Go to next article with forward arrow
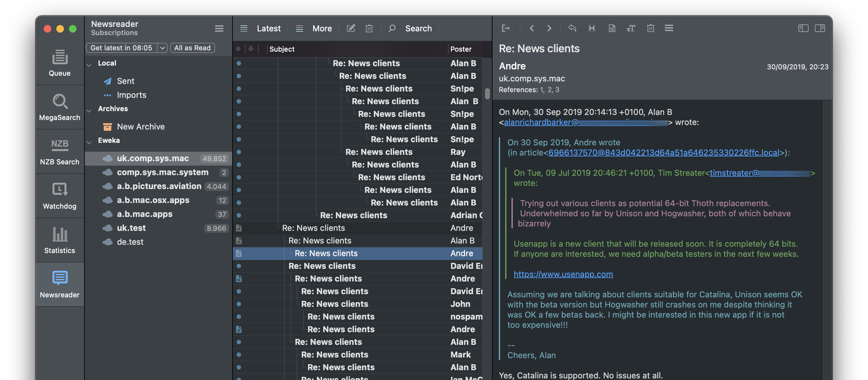868x380 pixels. click(x=549, y=28)
